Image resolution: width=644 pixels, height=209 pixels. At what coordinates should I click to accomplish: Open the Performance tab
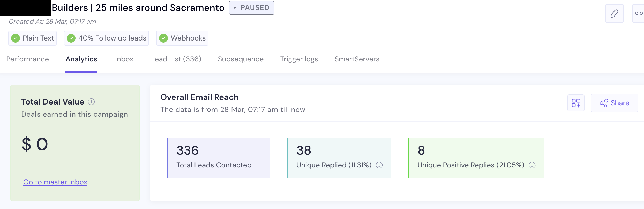(27, 59)
